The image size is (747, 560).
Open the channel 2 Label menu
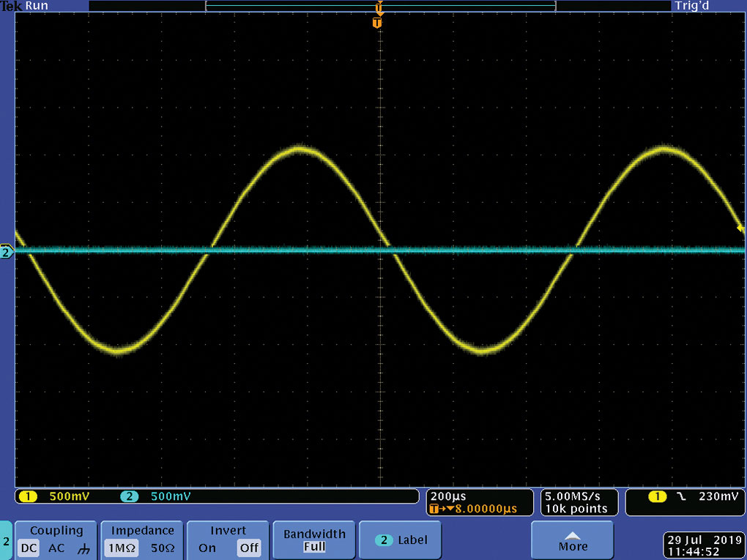pos(400,540)
